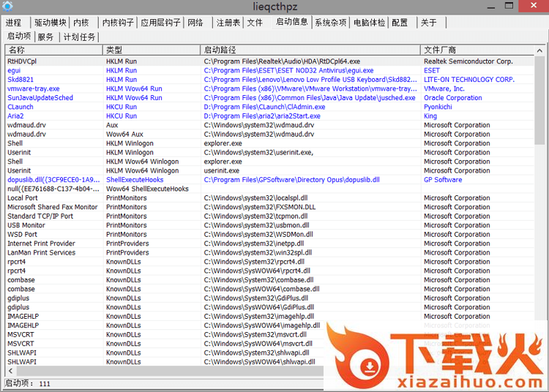This screenshot has height=392, width=549.
Task: Select the null({EE761688-C137-4b04 row
Action: [x=269, y=189]
